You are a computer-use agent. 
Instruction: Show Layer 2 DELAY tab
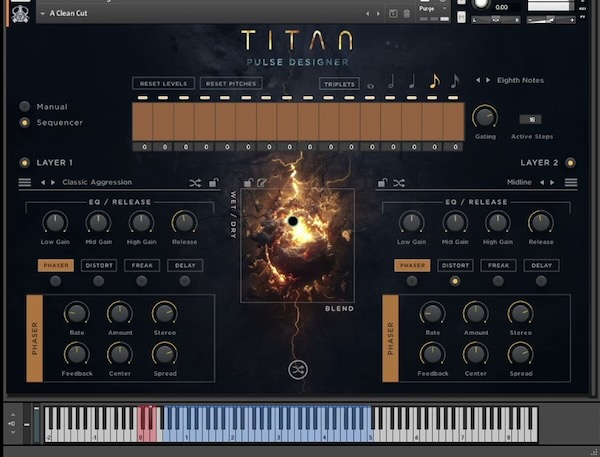pos(541,265)
